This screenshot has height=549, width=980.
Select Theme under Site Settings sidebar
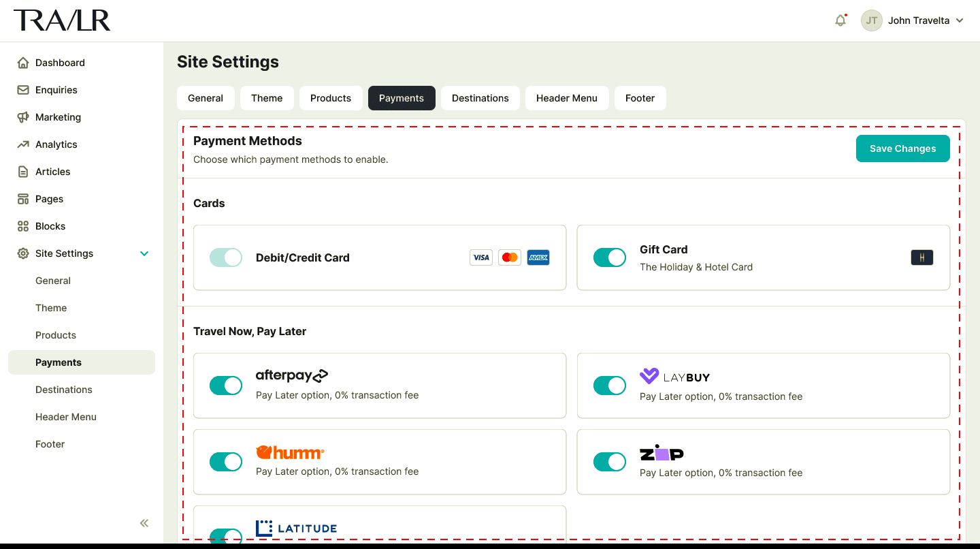[82, 308]
